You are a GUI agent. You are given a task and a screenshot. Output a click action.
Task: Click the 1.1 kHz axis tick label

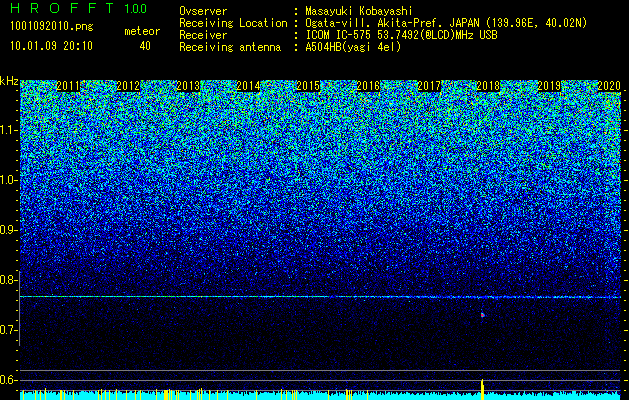[x=8, y=130]
